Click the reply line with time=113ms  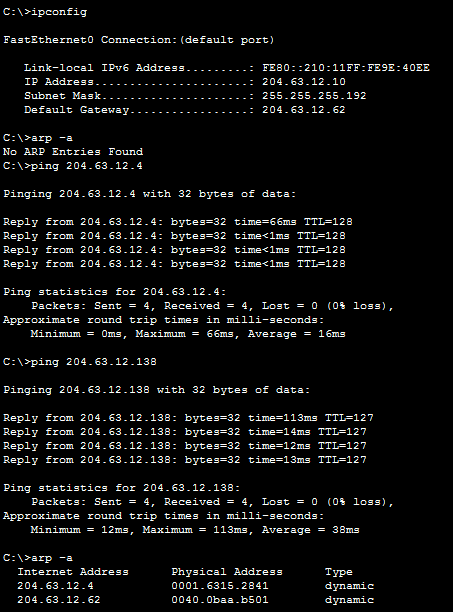188,418
